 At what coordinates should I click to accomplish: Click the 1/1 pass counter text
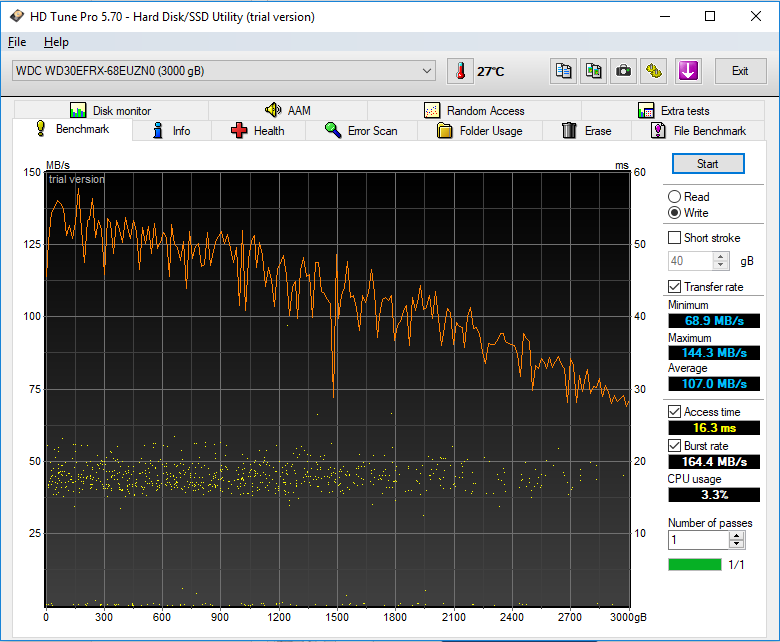click(x=736, y=564)
